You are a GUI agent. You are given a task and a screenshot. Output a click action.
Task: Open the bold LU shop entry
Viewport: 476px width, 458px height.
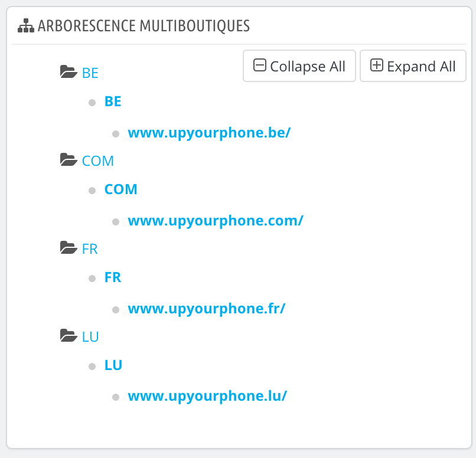pos(113,365)
